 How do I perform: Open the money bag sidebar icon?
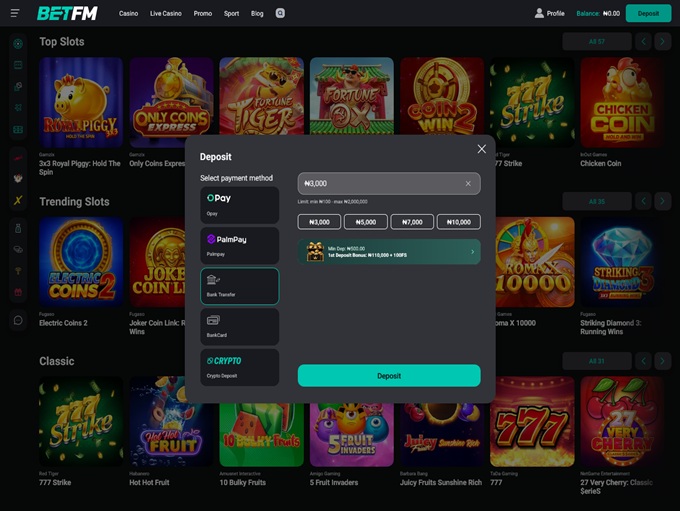pos(18,228)
